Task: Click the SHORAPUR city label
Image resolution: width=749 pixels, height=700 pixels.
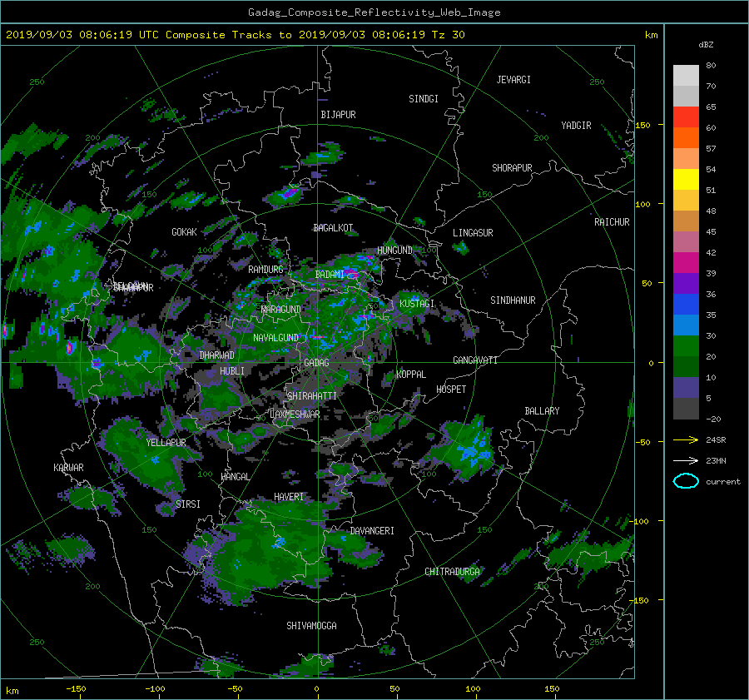Action: (x=512, y=168)
